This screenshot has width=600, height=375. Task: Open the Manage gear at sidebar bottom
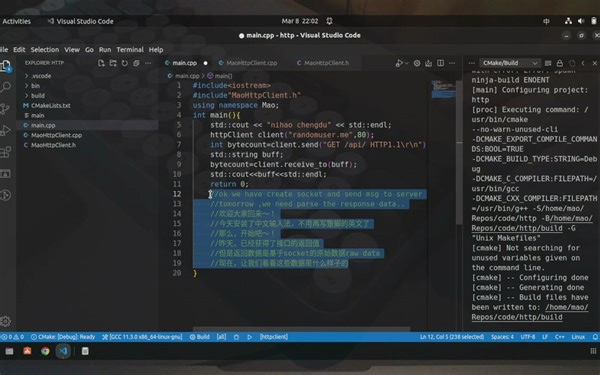(5, 321)
